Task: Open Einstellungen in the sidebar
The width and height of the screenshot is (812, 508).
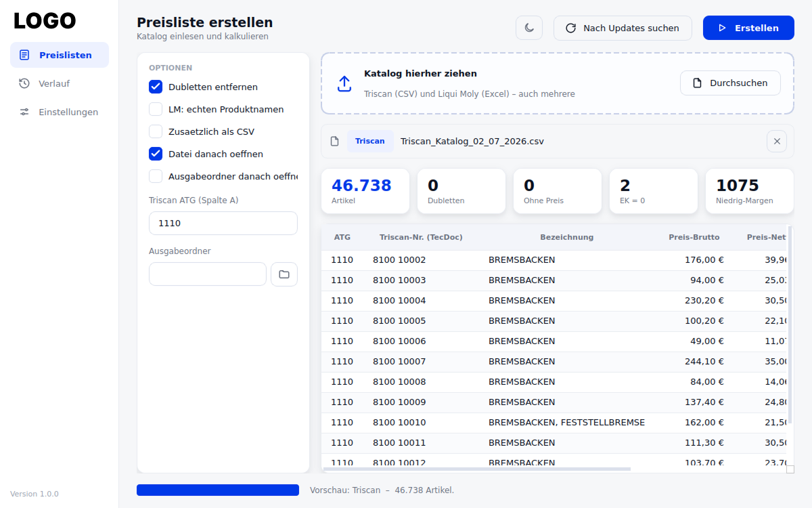Action: (60, 112)
